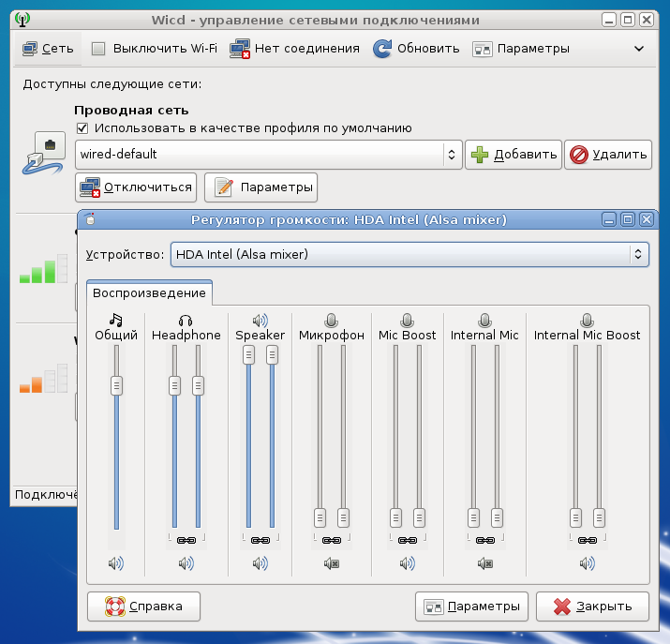Click the microphone icon above Internal Mic Boost

click(x=588, y=320)
